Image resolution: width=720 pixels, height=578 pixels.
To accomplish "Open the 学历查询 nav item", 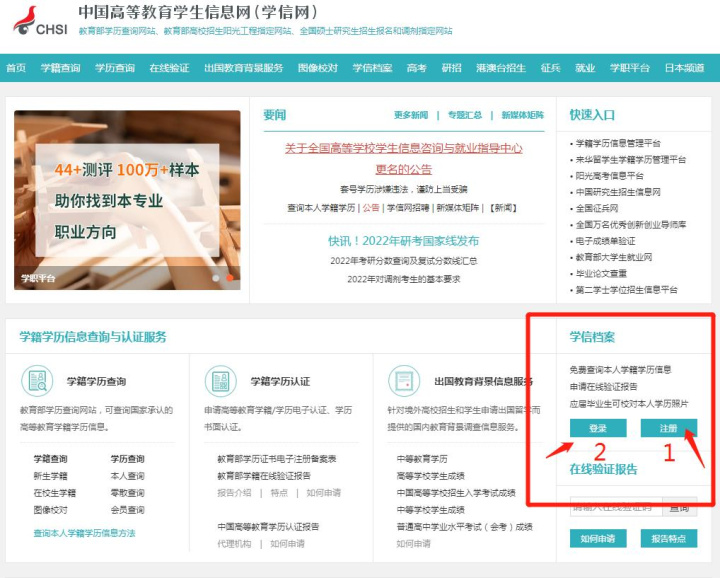I will point(115,68).
